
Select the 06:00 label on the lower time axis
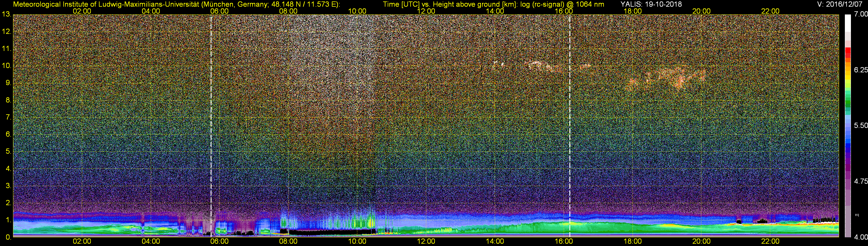coord(219,241)
